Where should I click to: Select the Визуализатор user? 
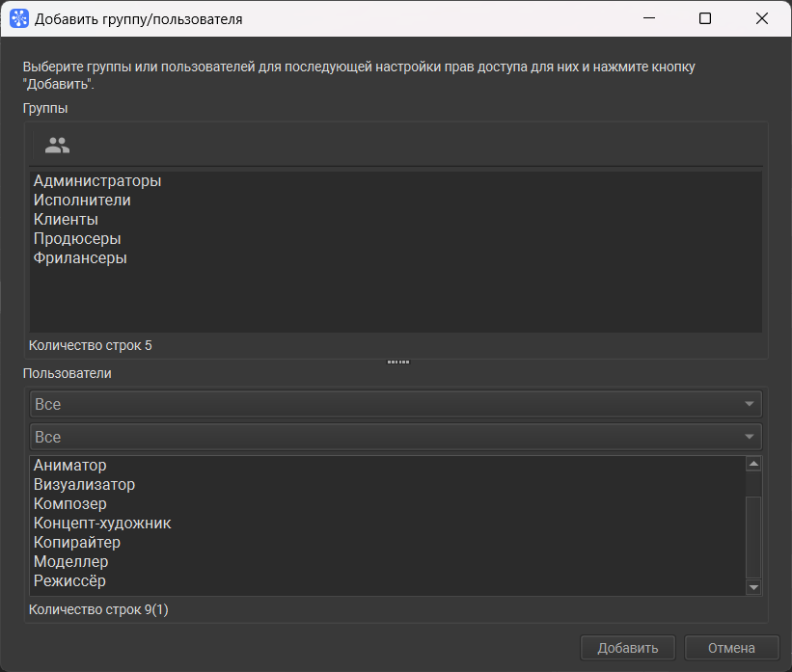[388, 484]
